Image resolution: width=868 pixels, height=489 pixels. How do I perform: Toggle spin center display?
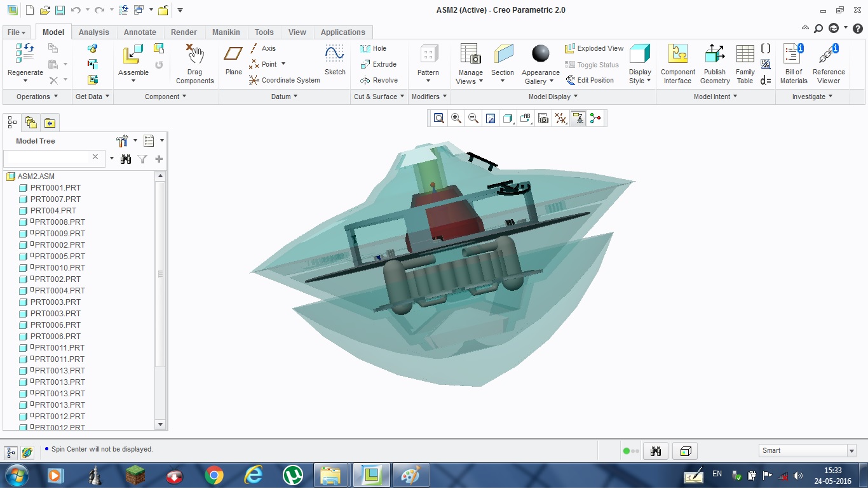(x=595, y=118)
